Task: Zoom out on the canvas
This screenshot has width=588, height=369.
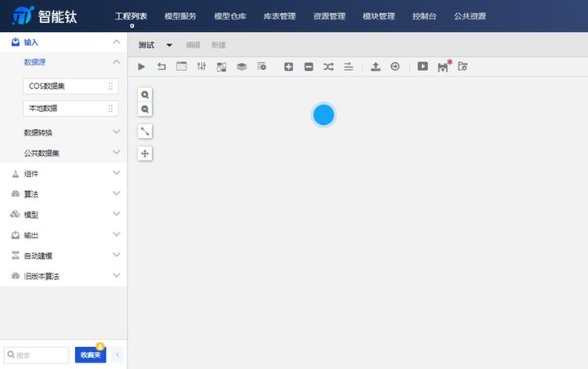Action: click(x=145, y=109)
